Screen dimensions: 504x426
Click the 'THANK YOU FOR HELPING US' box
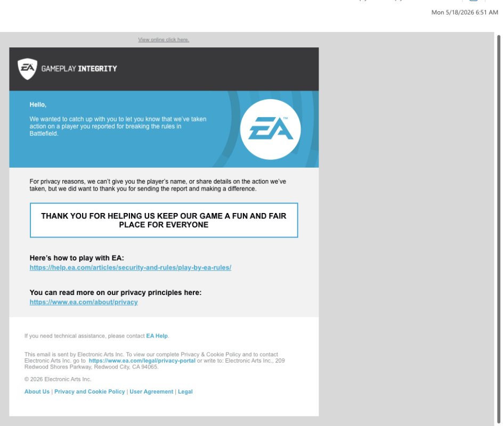[164, 220]
